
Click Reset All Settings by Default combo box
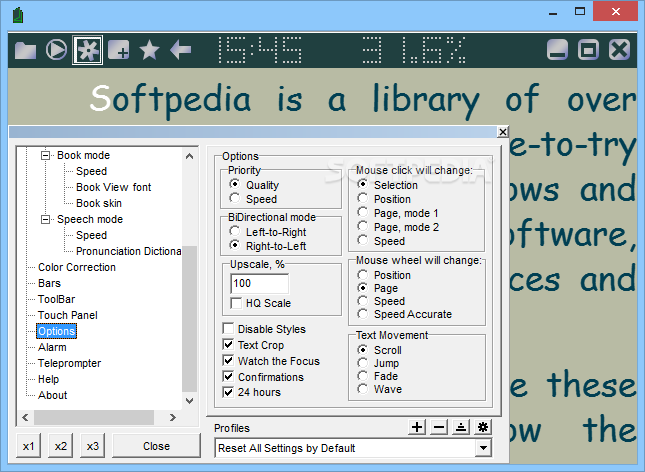353,448
